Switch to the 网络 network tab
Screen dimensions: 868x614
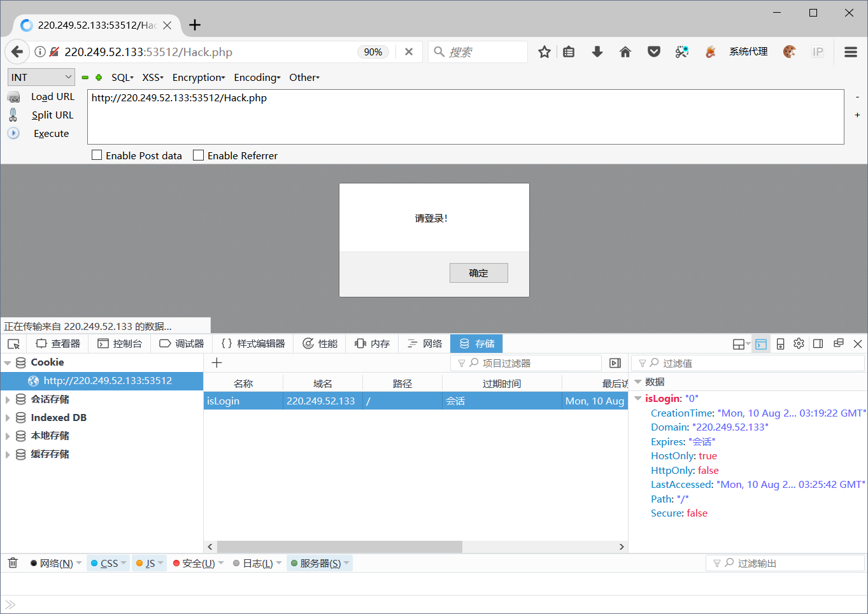(x=423, y=343)
